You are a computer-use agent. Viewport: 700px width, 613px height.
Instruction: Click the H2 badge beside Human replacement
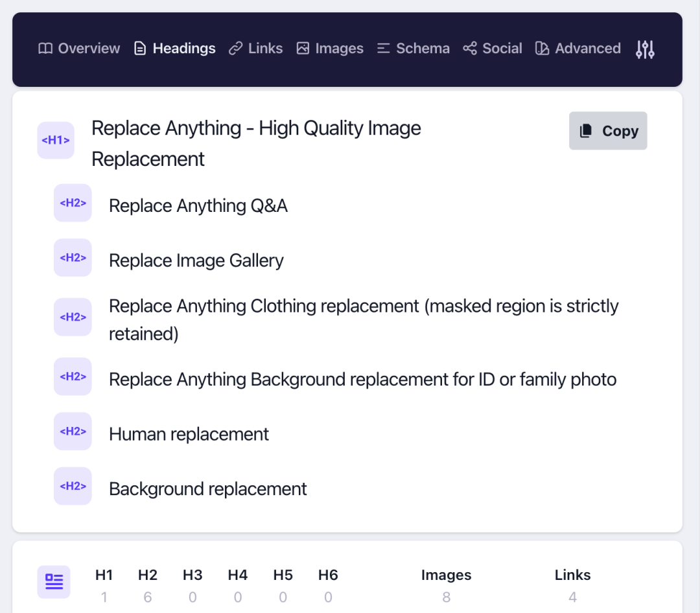[73, 432]
